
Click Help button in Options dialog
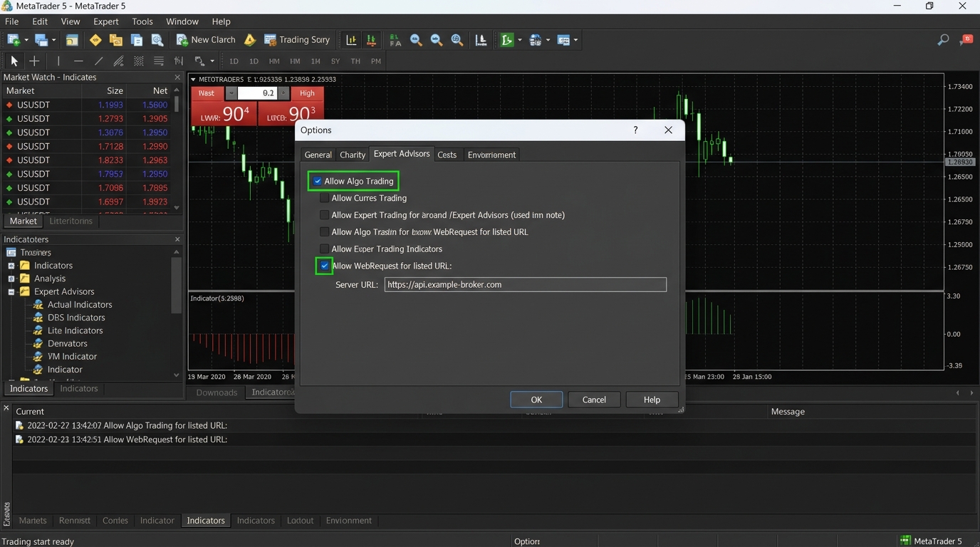[652, 400]
